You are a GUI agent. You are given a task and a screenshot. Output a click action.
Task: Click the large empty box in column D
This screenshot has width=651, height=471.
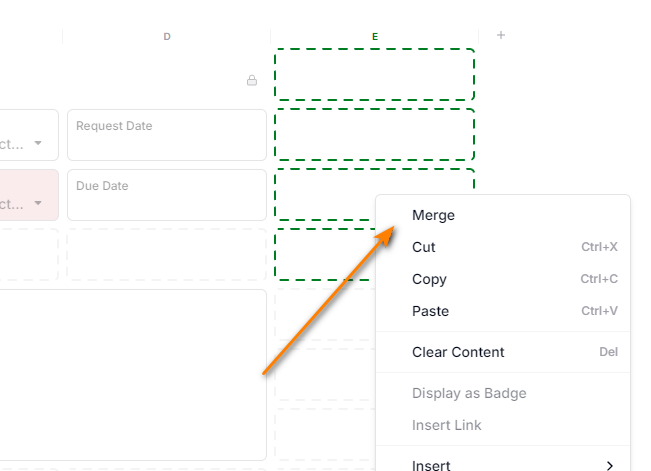click(x=133, y=374)
